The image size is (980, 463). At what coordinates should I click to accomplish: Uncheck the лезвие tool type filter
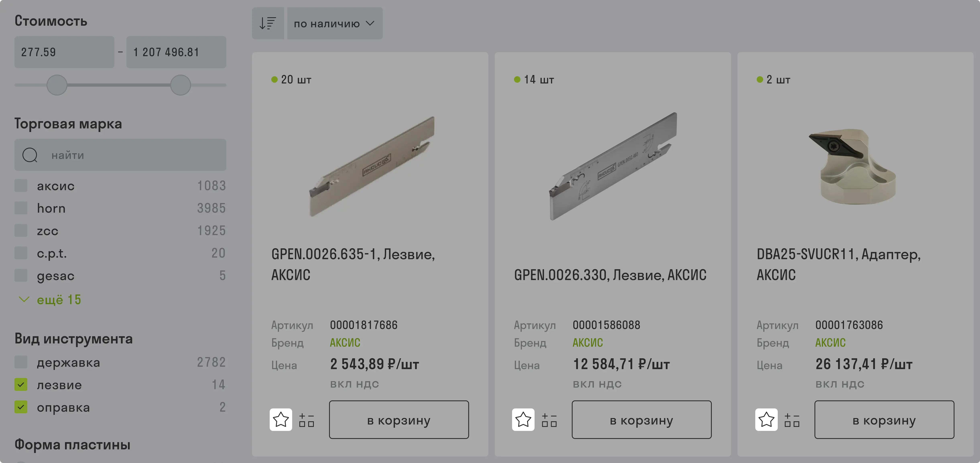click(x=21, y=385)
